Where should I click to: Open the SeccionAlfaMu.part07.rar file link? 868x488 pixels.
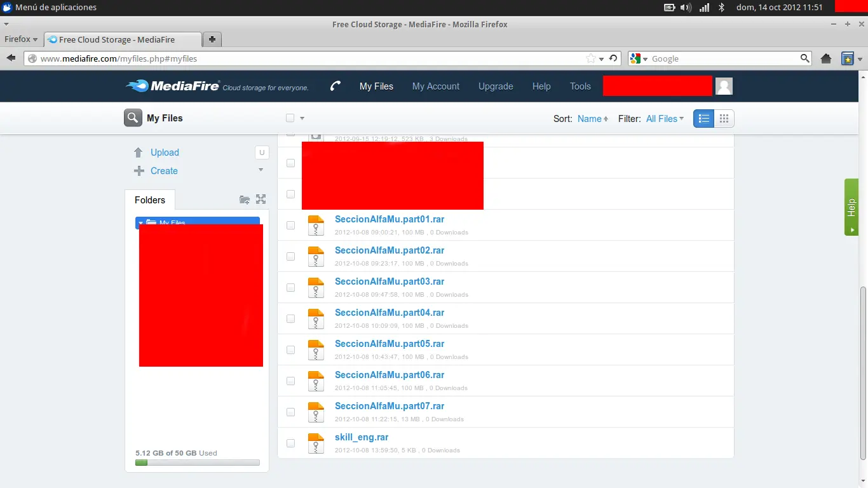click(x=390, y=406)
